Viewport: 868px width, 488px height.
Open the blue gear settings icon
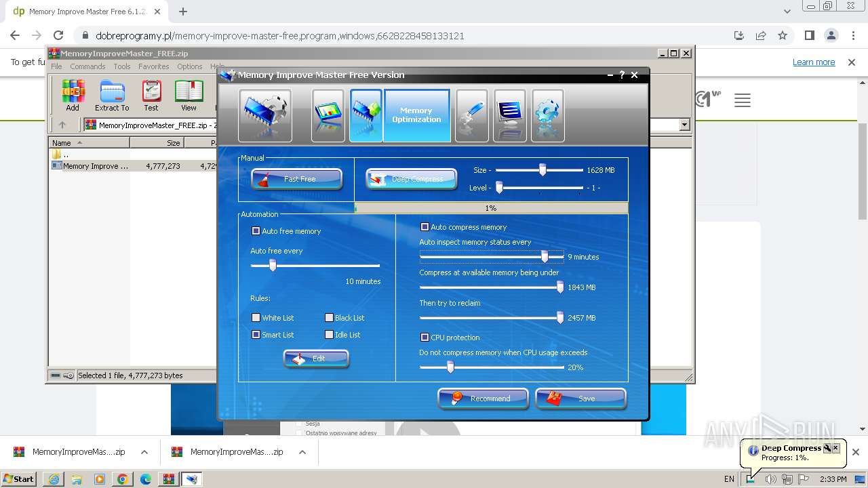point(548,115)
